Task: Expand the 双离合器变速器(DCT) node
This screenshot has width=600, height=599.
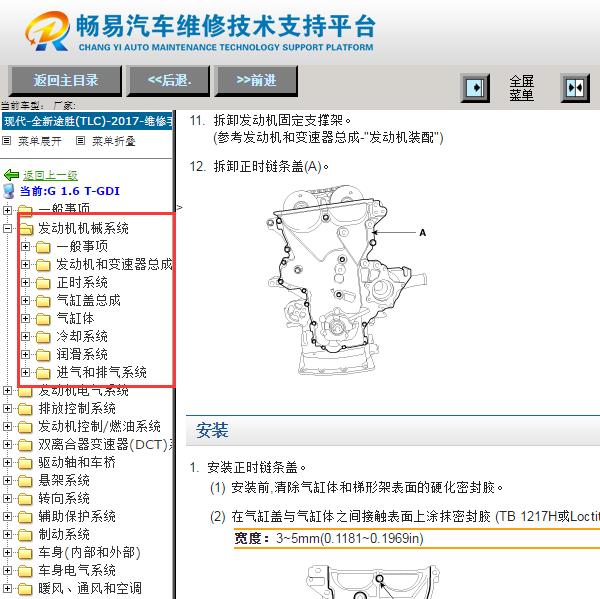Action: pos(7,444)
